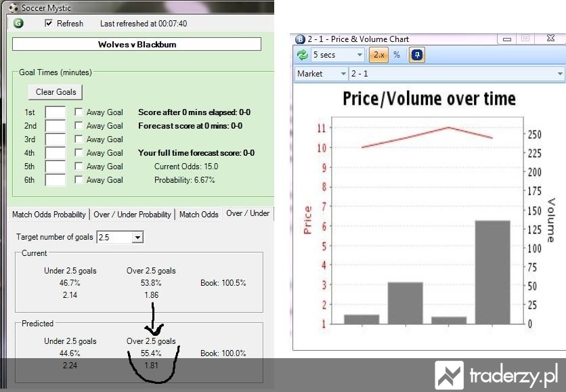This screenshot has width=566, height=392.
Task: Click the 'Book: 100.0%' predicted value
Action: 223,353
